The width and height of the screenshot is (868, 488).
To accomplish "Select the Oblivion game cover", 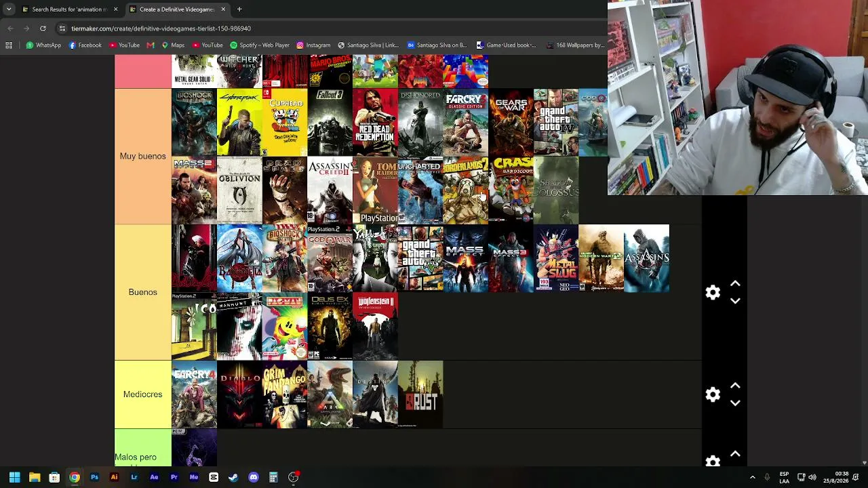I will (239, 190).
